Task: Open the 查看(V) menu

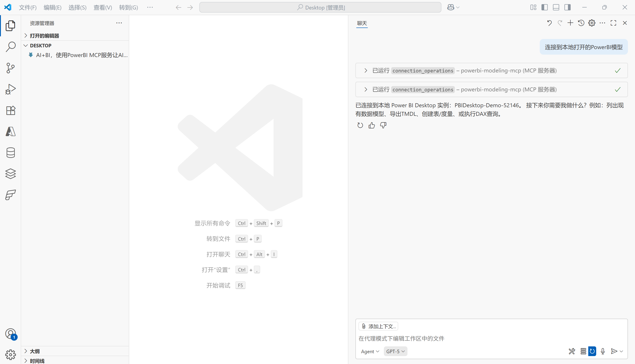Action: point(103,7)
